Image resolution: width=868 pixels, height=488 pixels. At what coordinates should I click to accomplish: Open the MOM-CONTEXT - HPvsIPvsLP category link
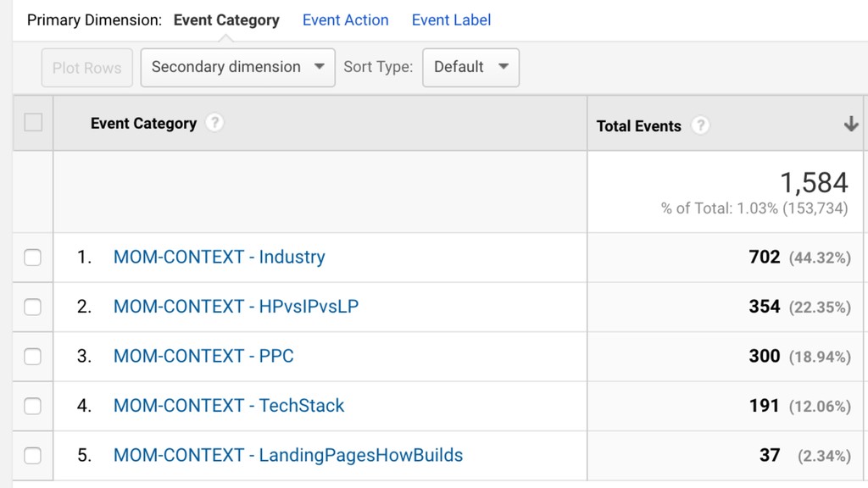(x=236, y=306)
